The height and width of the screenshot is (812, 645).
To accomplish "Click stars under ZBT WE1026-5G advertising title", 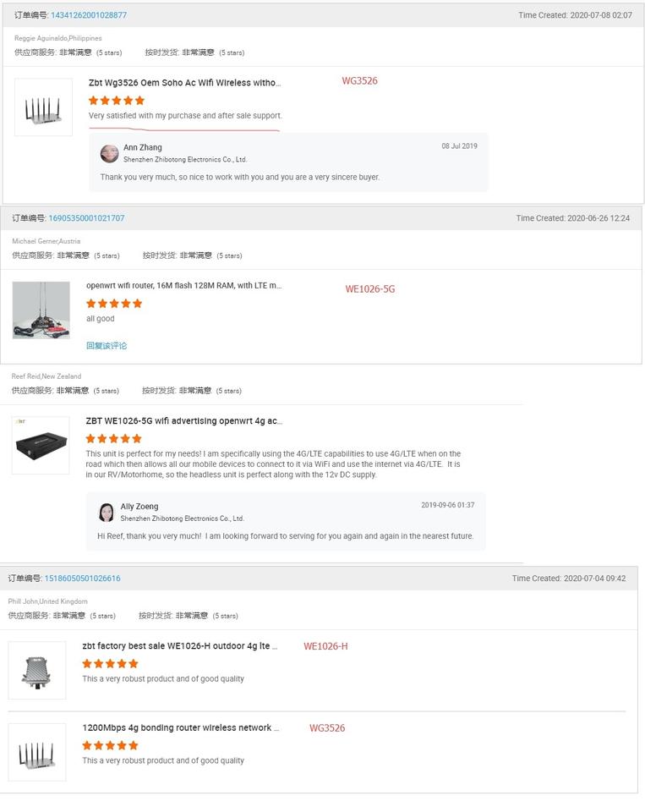I will (x=113, y=438).
